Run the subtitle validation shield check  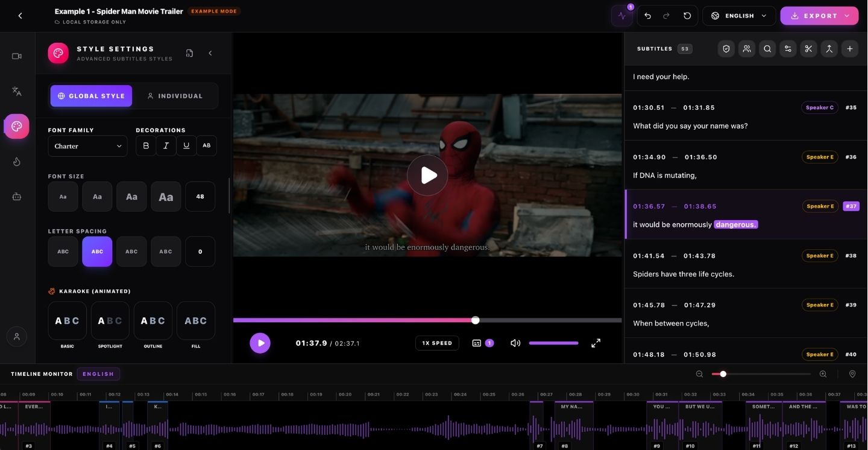726,49
